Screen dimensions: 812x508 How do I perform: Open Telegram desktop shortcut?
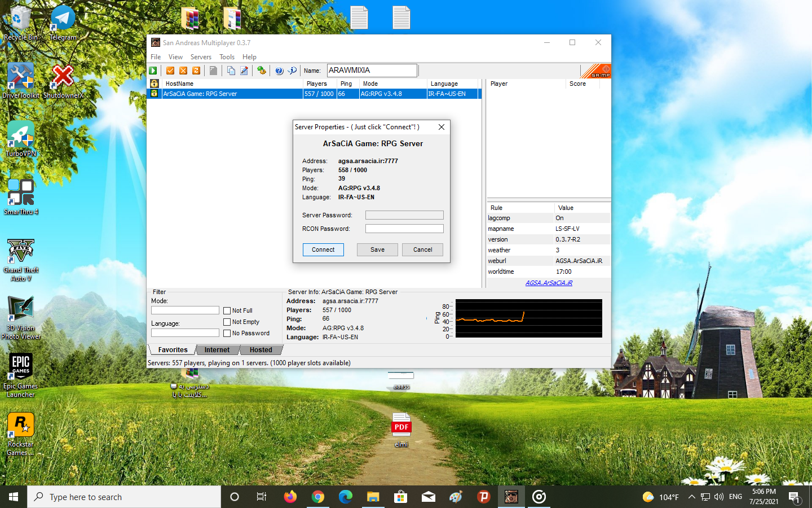(63, 23)
